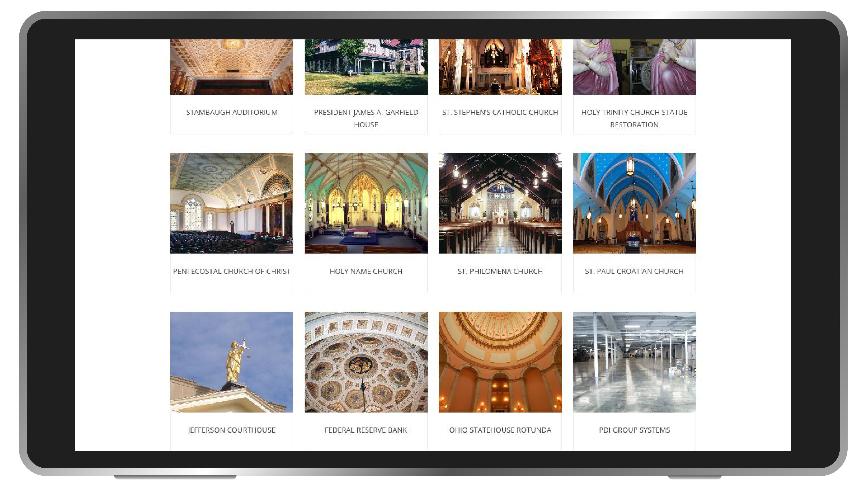The height and width of the screenshot is (488, 868).
Task: Click the PDI Group Systems caption
Action: [634, 430]
